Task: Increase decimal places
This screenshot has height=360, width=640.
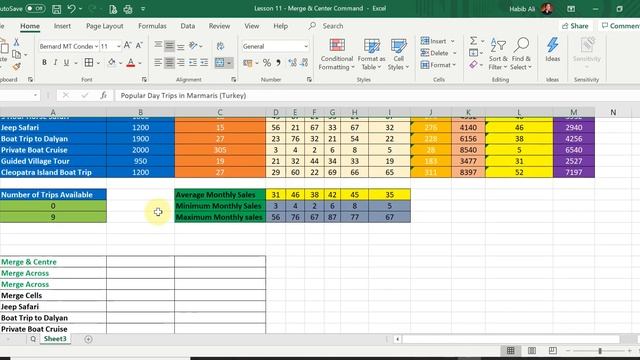Action: tap(292, 62)
